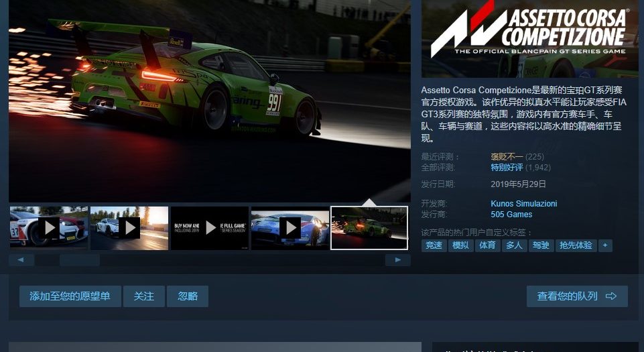Screen dimensions: 644x352
Task: Select the 竞速 racing tag
Action: point(434,245)
